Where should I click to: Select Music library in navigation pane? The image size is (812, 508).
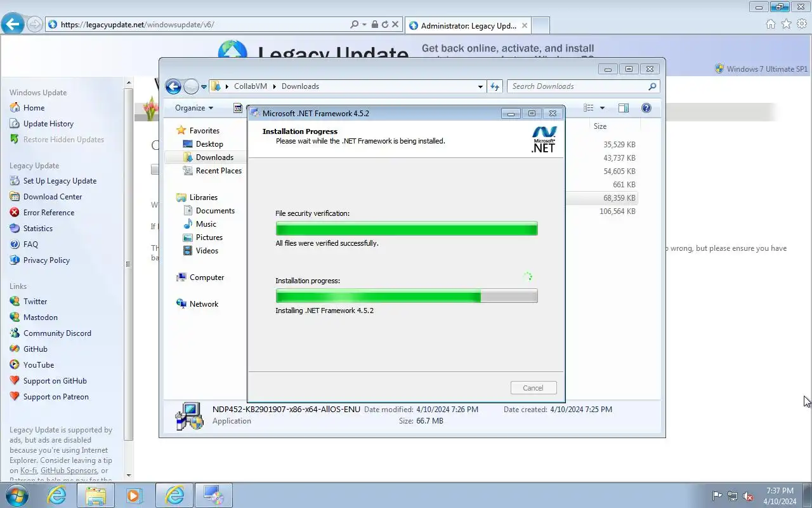pyautogui.click(x=206, y=224)
